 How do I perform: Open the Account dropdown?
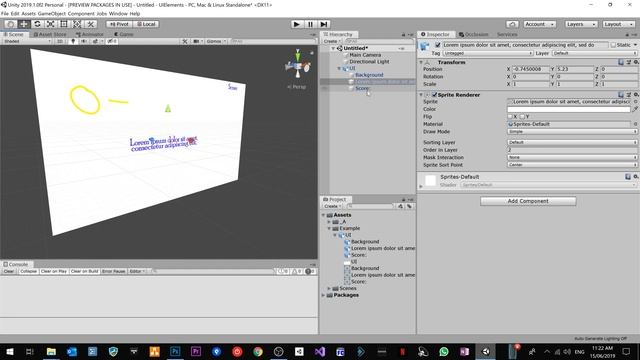[x=540, y=24]
